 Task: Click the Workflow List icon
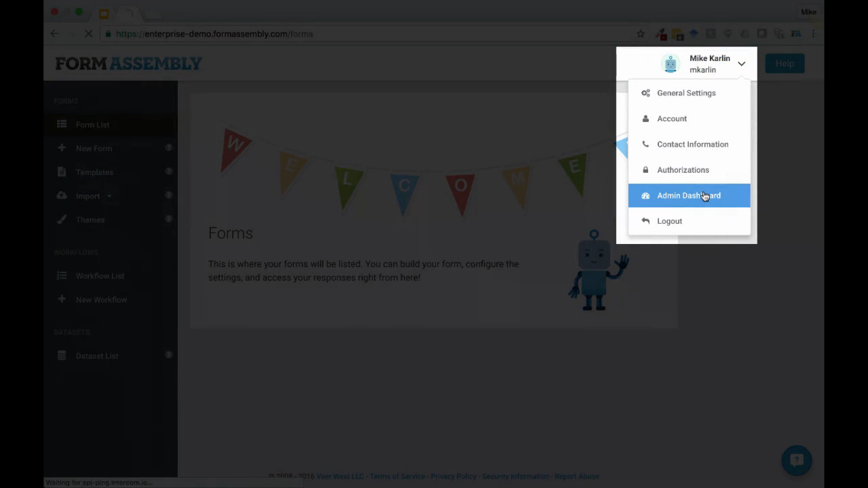[x=62, y=276]
